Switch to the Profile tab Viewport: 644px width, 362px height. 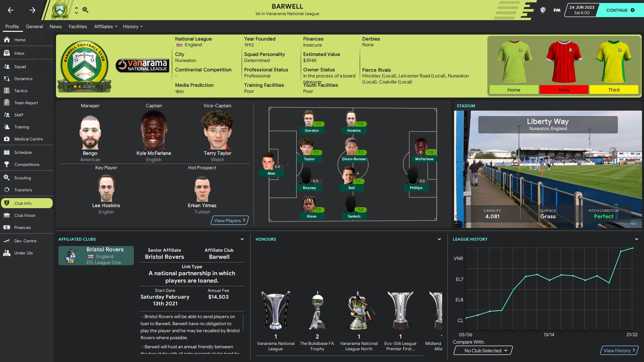(x=12, y=26)
